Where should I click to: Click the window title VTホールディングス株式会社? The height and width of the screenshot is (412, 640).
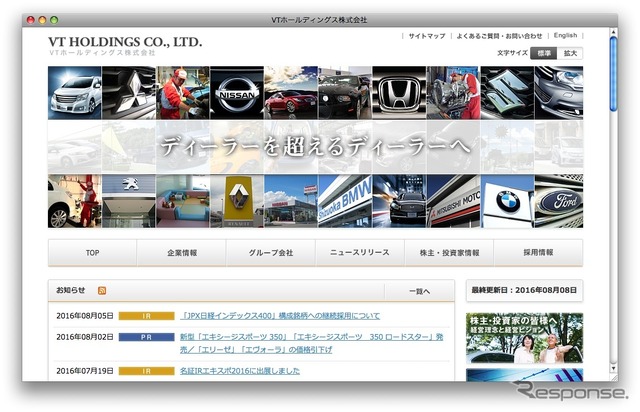point(319,20)
